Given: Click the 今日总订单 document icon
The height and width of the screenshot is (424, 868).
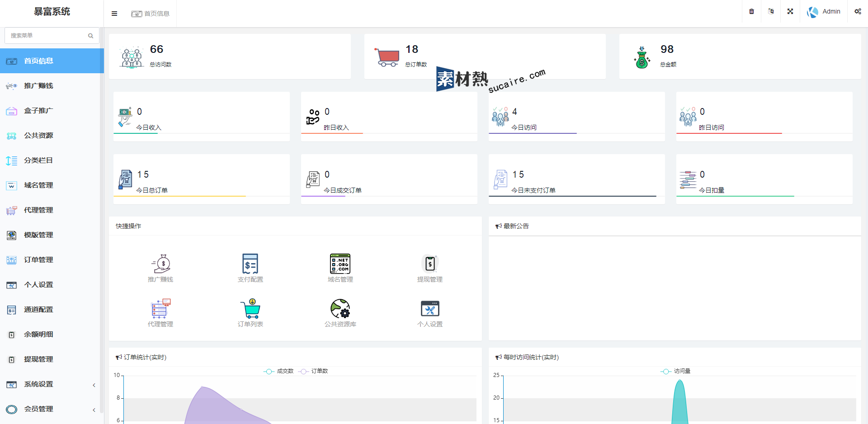Looking at the screenshot, I should pos(125,179).
